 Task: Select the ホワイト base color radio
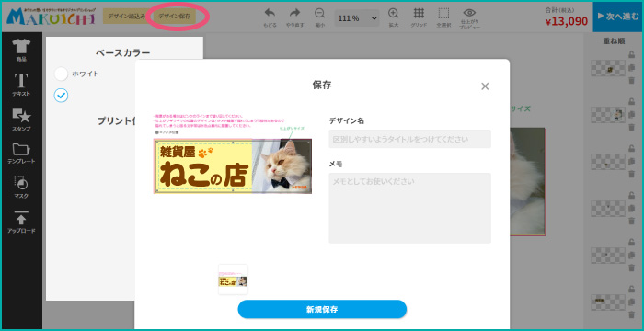61,74
